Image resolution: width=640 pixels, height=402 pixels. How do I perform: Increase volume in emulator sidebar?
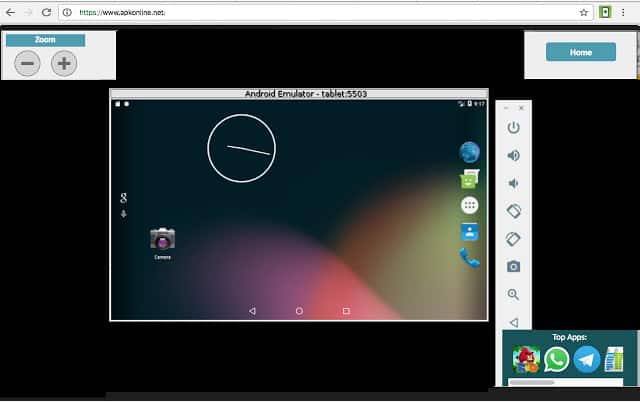pyautogui.click(x=513, y=155)
